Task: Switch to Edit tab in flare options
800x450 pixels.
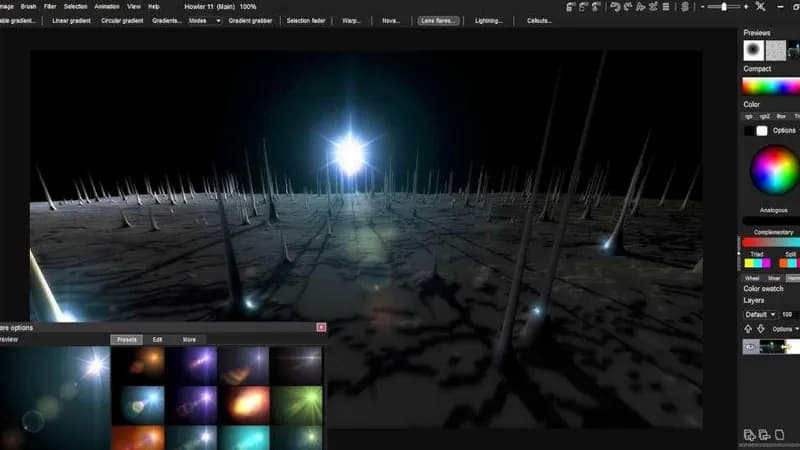Action: tap(157, 339)
